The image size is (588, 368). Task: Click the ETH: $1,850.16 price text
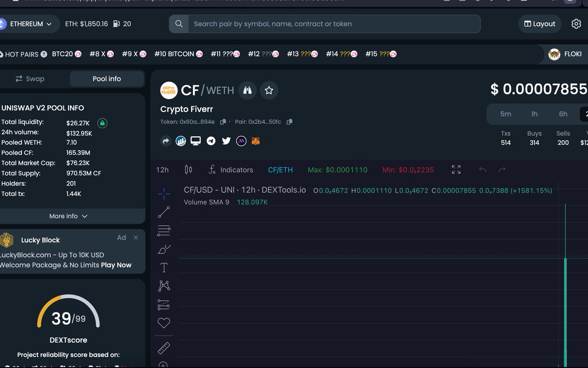coord(86,24)
